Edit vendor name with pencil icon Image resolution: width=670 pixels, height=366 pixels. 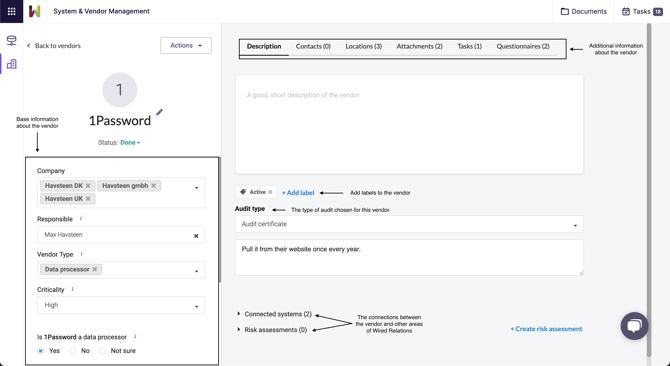coord(159,112)
